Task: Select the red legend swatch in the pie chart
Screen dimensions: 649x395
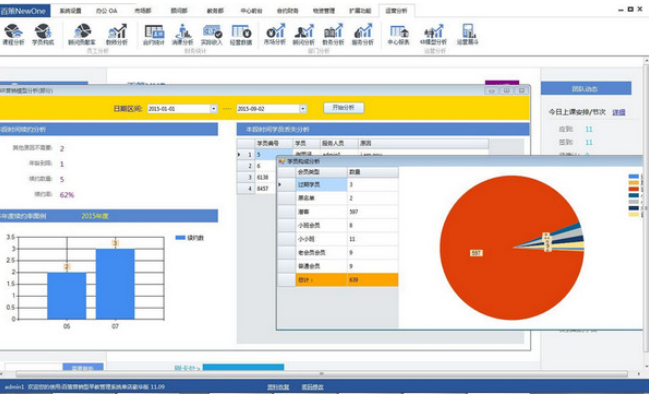Action: tap(633, 189)
